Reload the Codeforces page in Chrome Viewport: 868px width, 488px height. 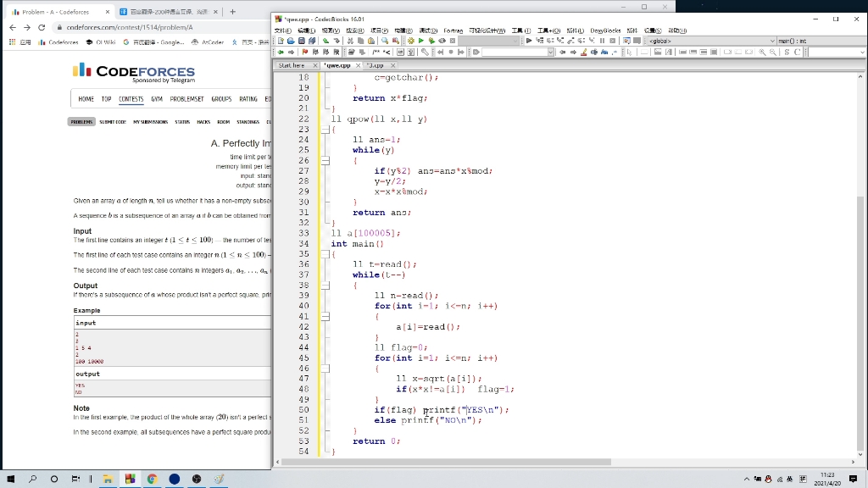tap(42, 27)
